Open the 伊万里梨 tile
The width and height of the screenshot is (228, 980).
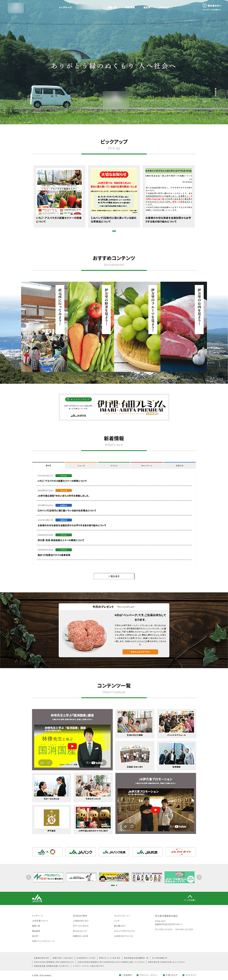click(x=51, y=819)
